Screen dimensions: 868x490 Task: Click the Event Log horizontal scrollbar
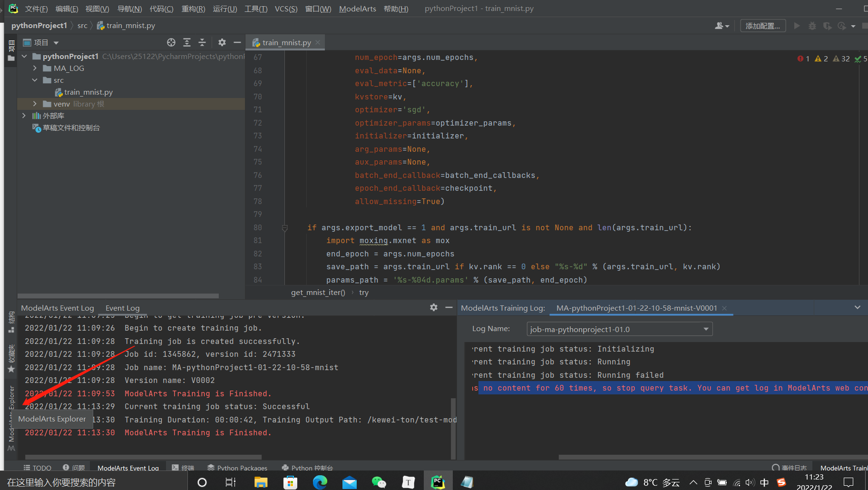143,457
